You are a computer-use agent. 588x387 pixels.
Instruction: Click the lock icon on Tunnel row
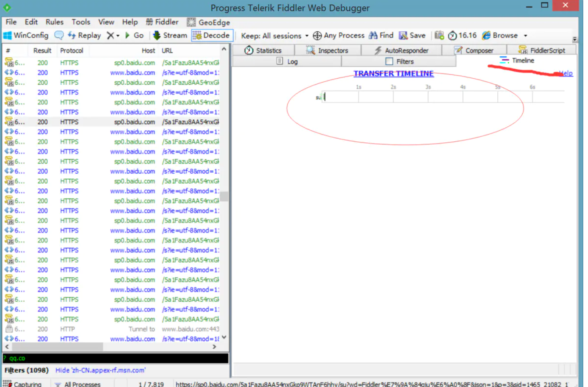[x=9, y=329]
